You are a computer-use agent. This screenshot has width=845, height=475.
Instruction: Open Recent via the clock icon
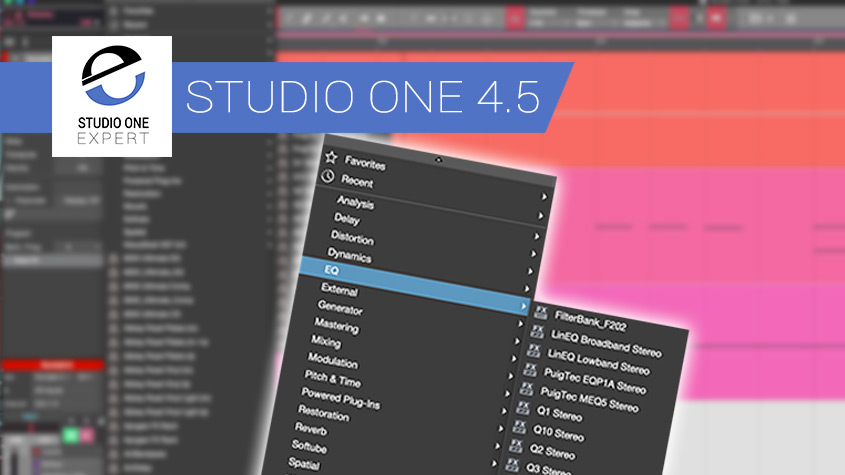pyautogui.click(x=328, y=176)
